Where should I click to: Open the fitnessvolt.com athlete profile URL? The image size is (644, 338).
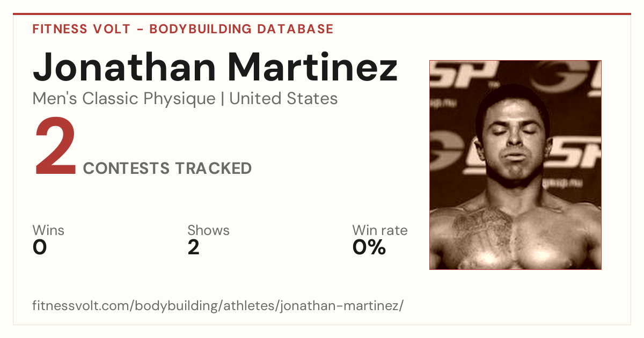pos(218,306)
